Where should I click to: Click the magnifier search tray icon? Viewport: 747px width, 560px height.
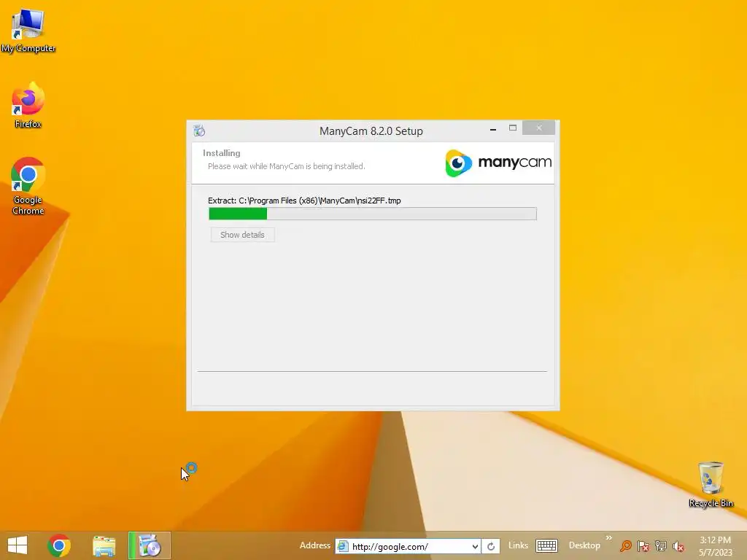(626, 545)
